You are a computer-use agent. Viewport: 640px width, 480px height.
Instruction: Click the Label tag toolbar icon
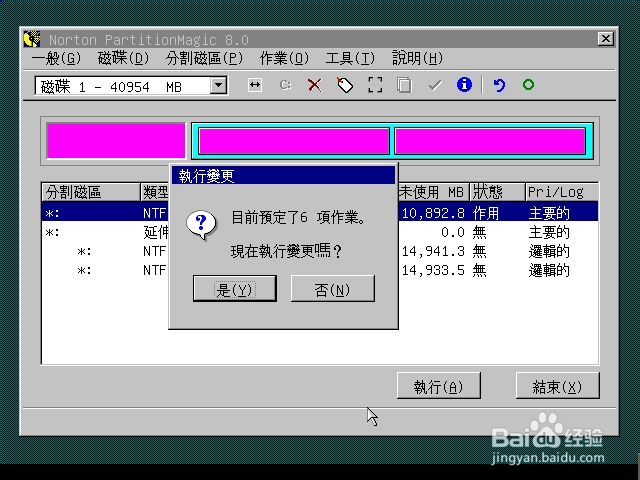(345, 85)
